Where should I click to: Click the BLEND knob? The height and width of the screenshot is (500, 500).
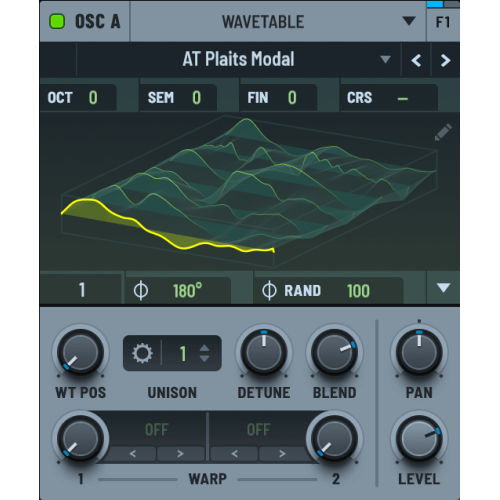[x=334, y=352]
